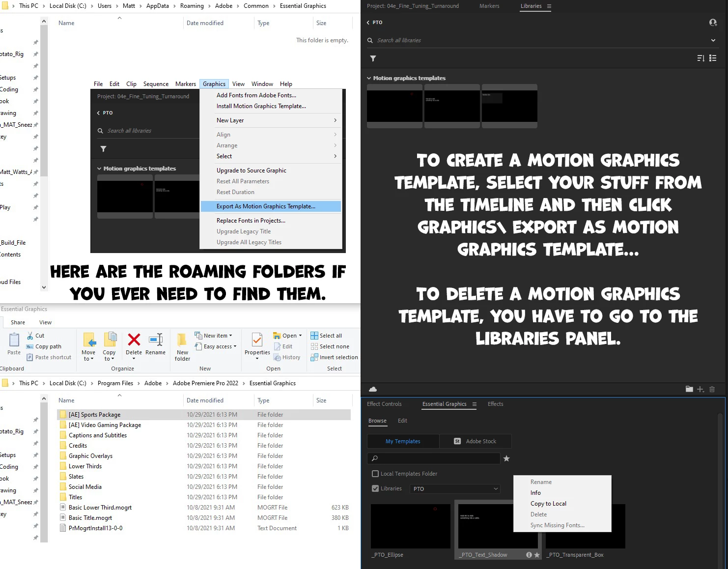Uncheck the Libraries checkbox in Essential Graphics
728x569 pixels.
point(375,488)
